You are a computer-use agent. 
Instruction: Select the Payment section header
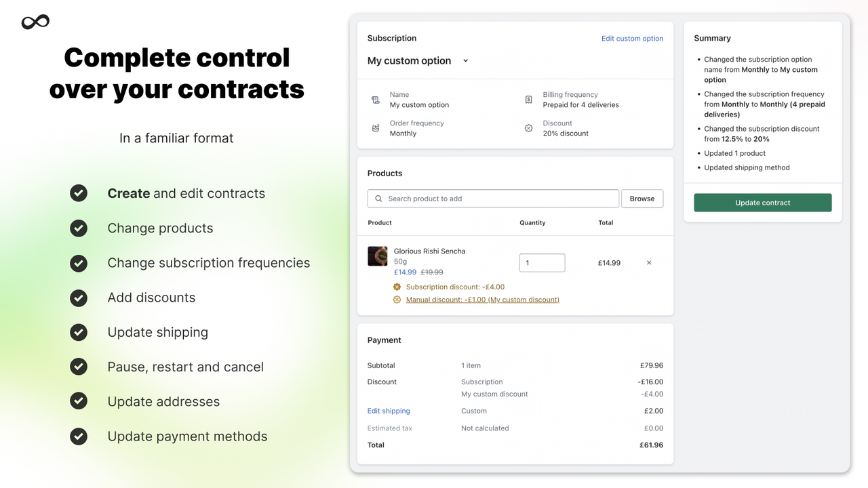click(x=384, y=340)
